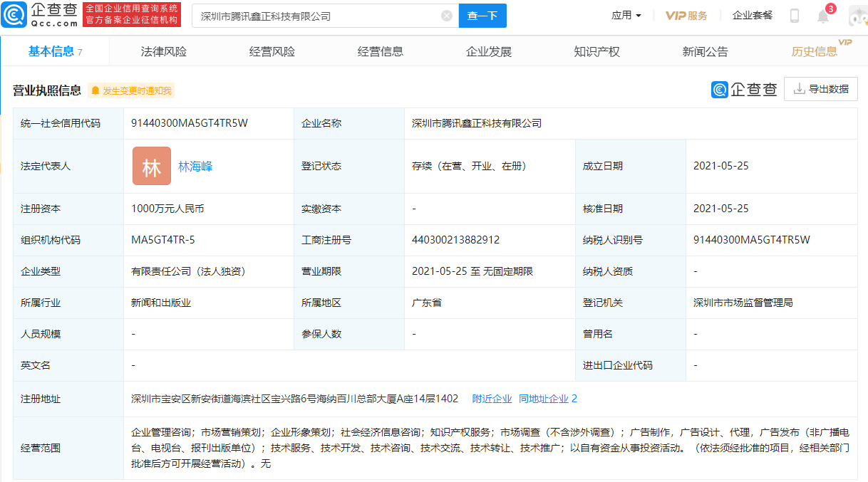Enable 发生变更时通知我 change alert
The width and height of the screenshot is (868, 482).
[131, 90]
